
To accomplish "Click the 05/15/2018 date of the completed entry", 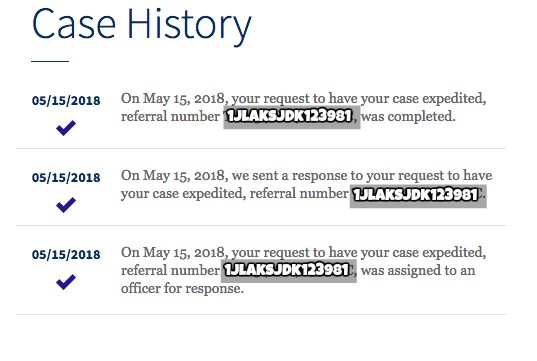I will [x=66, y=101].
